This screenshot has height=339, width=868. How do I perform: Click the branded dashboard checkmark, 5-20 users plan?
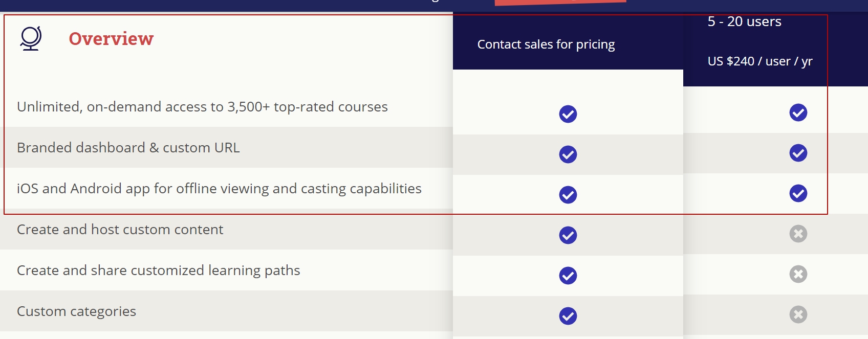coord(798,153)
